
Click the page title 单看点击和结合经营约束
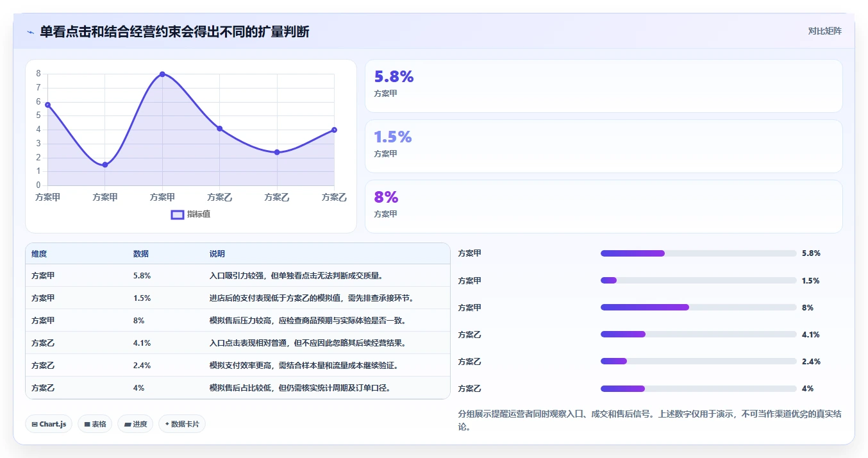point(174,31)
